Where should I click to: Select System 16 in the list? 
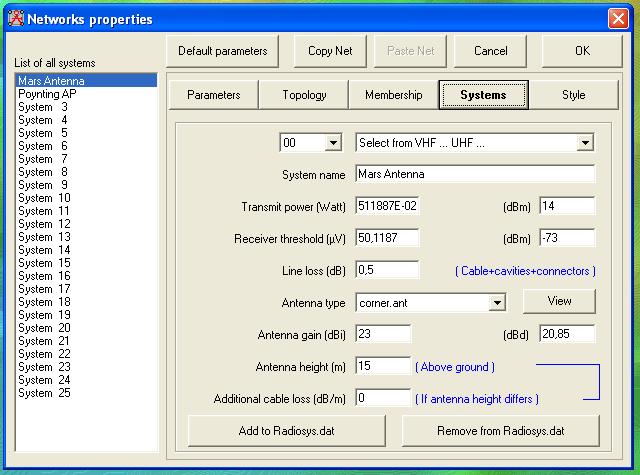click(x=86, y=276)
